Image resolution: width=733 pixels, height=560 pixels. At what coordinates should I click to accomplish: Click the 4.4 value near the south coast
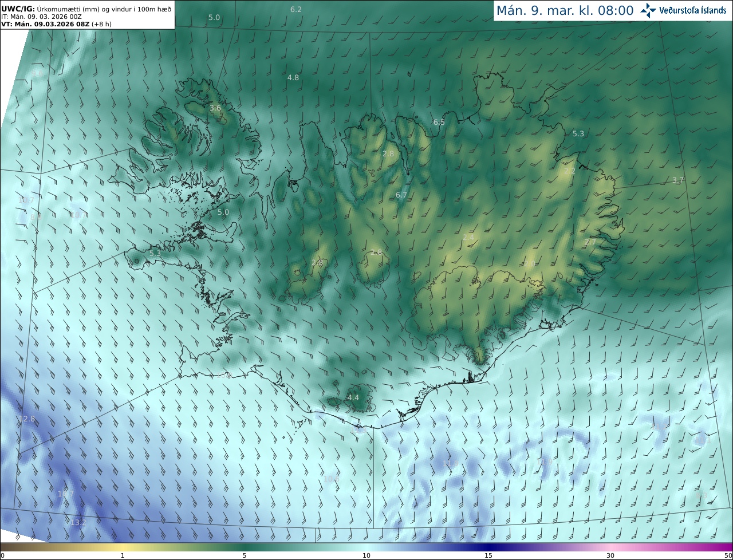pyautogui.click(x=353, y=397)
